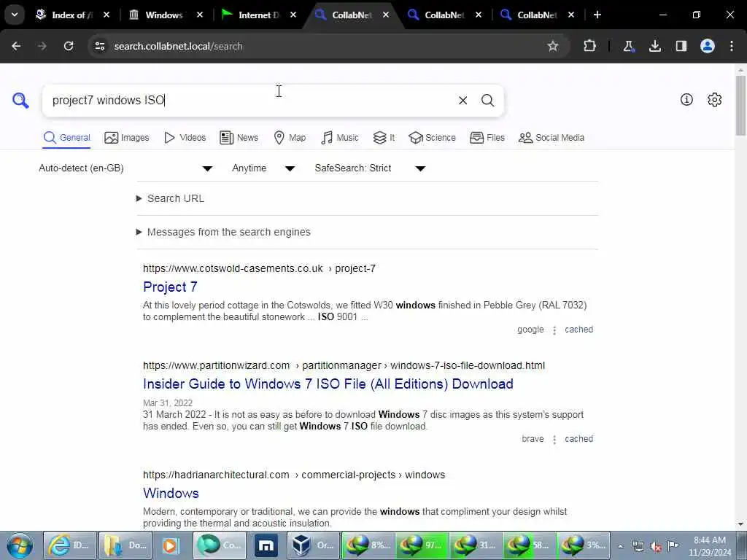747x560 pixels.
Task: Open the tab search dropdown arrow
Action: (15, 15)
